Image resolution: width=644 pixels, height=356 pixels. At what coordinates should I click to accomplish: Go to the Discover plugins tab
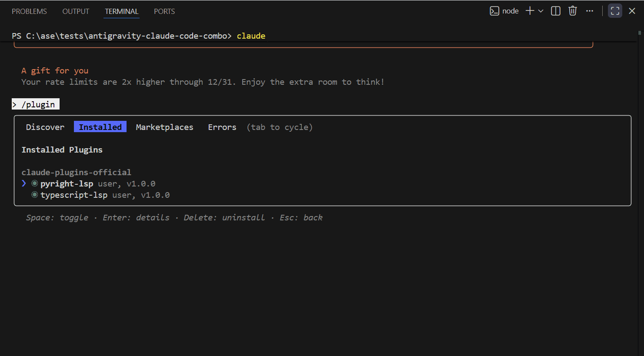tap(45, 127)
